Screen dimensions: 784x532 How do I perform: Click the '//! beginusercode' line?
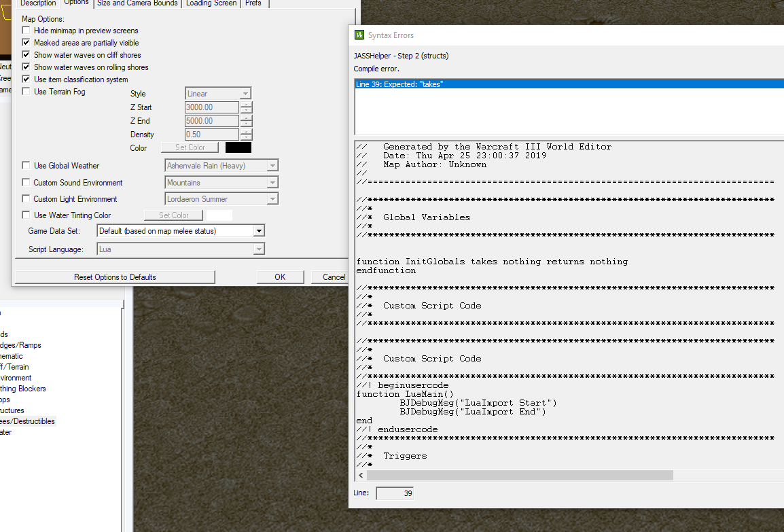point(402,385)
